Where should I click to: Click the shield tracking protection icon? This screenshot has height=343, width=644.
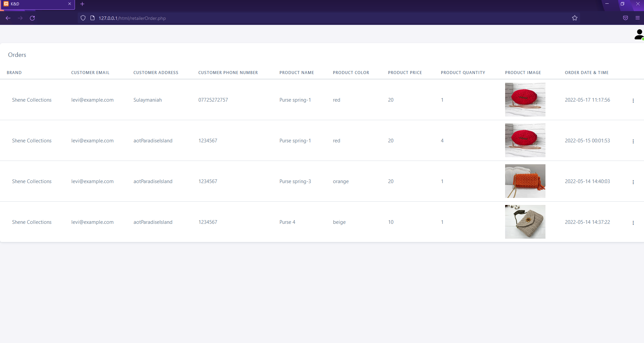click(x=83, y=18)
